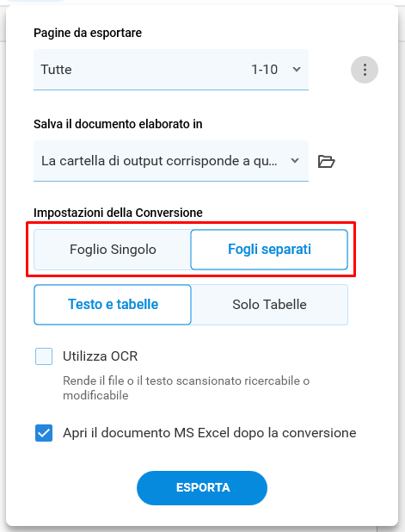Select the Fogli separati option
This screenshot has height=532, width=405.
coord(269,250)
